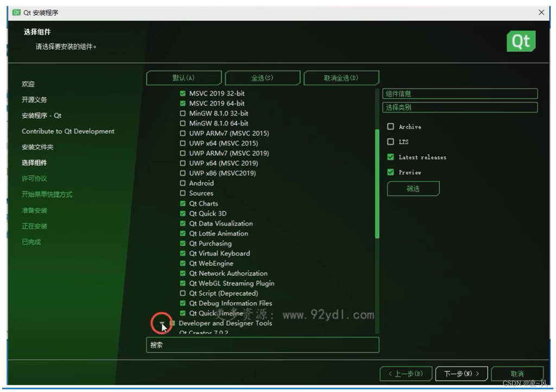Check Qt Script (Deprecated) component

(182, 293)
